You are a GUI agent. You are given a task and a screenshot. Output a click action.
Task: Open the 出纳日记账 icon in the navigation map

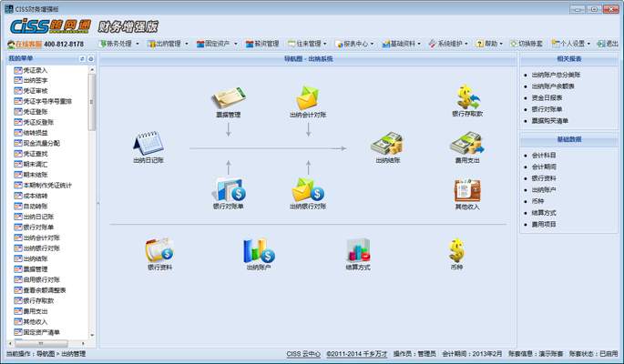[x=148, y=145]
